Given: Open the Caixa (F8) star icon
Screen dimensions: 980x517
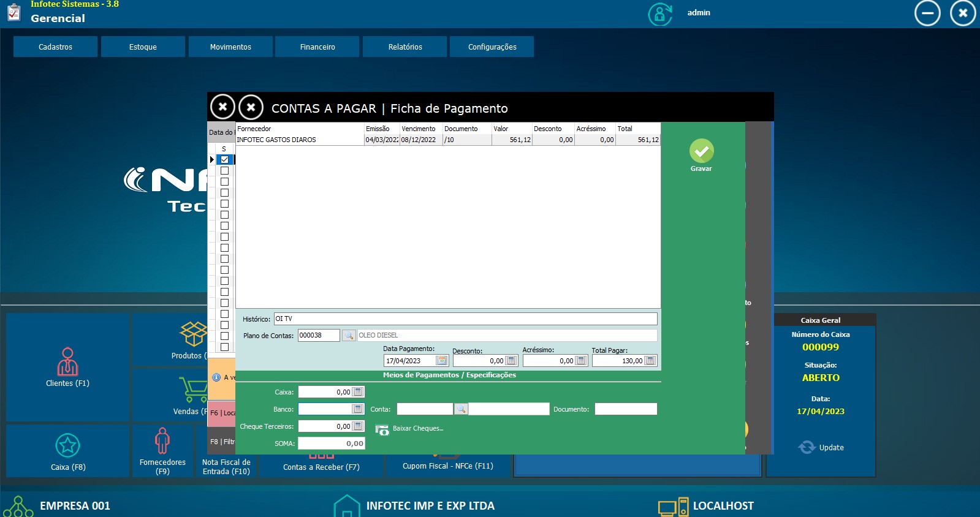Looking at the screenshot, I should click(67, 445).
